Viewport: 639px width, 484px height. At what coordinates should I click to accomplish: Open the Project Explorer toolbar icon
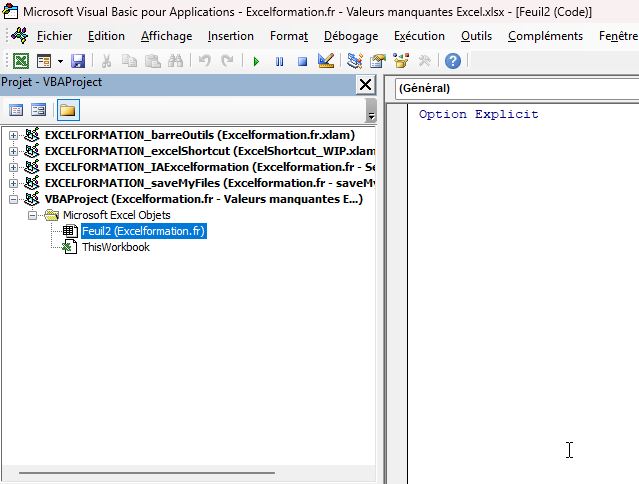(355, 62)
